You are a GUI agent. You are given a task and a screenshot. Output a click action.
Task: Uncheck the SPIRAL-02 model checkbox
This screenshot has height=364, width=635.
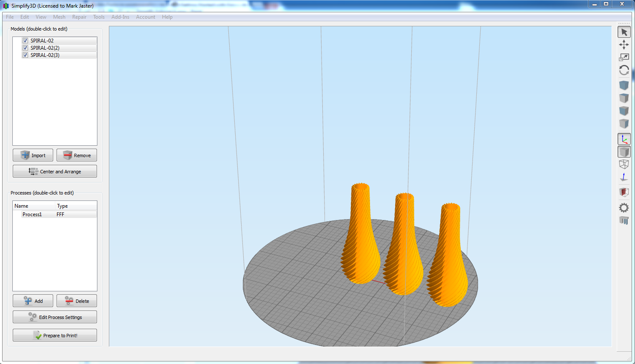click(x=25, y=40)
